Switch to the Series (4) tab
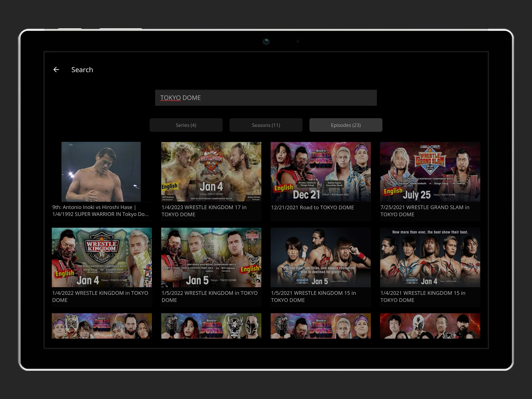This screenshot has width=532, height=399. click(x=186, y=125)
